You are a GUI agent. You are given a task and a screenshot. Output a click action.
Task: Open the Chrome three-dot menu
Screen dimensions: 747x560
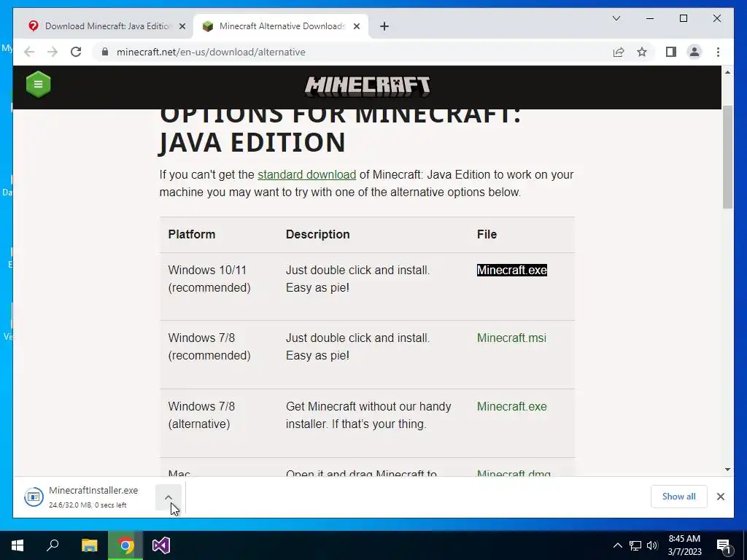718,52
